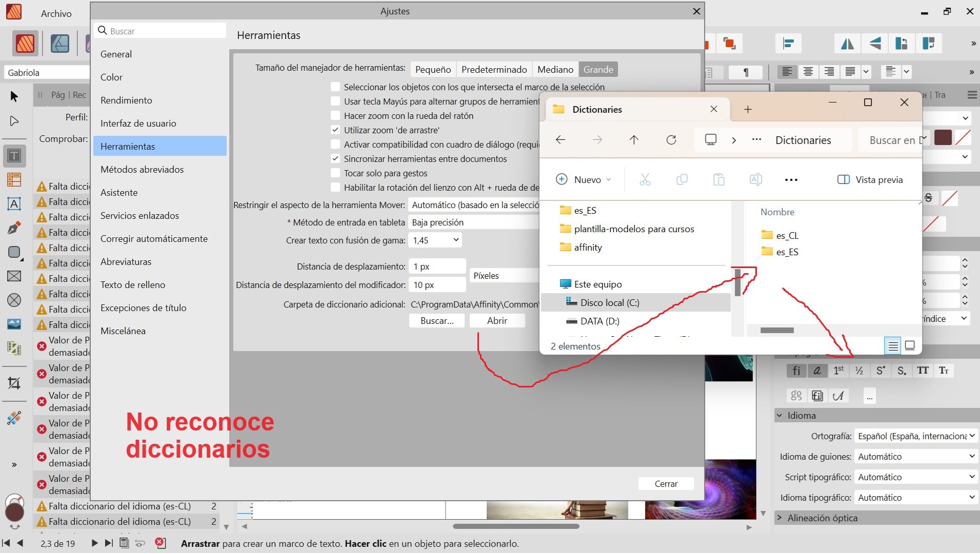Toggle 'Tocar solo para gestos' checkbox
This screenshot has width=980, height=554.
point(335,173)
